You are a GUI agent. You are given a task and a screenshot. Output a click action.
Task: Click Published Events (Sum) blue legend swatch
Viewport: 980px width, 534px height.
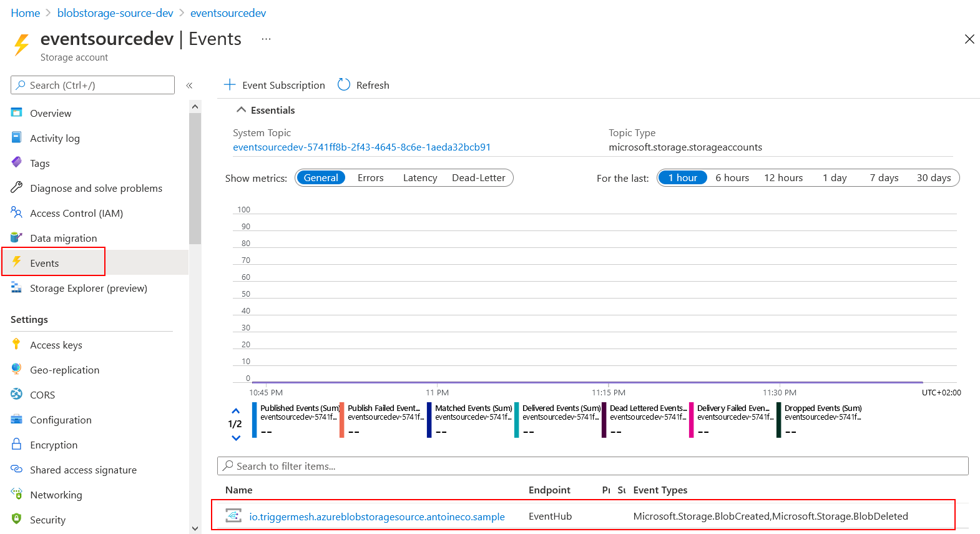click(x=255, y=420)
